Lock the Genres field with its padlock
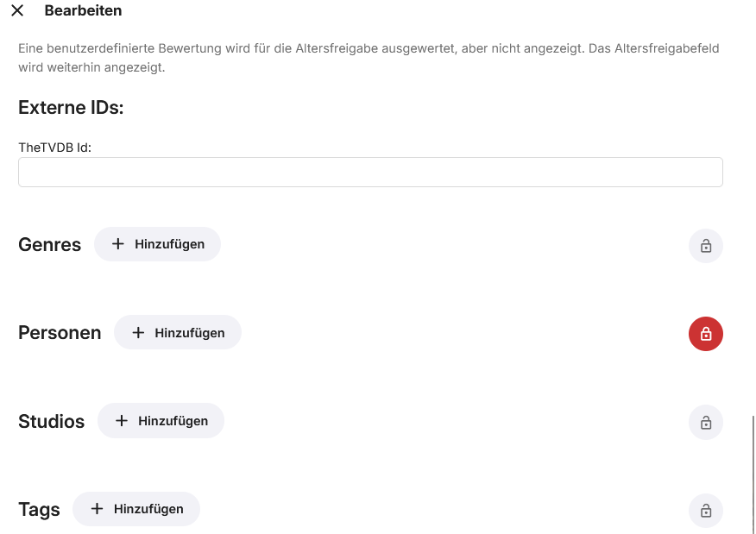Screen dimensions: 756x534 pyautogui.click(x=705, y=246)
